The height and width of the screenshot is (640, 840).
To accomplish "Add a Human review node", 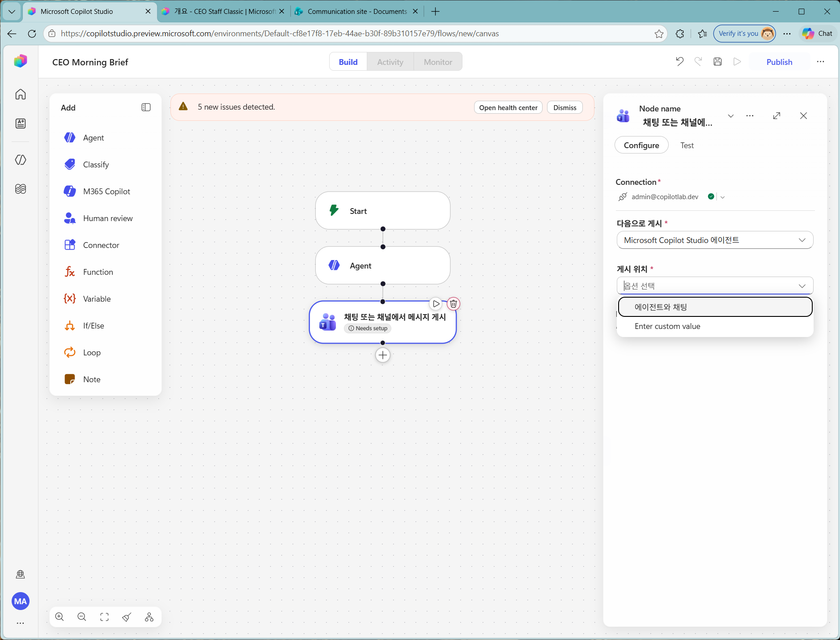I will (x=106, y=218).
